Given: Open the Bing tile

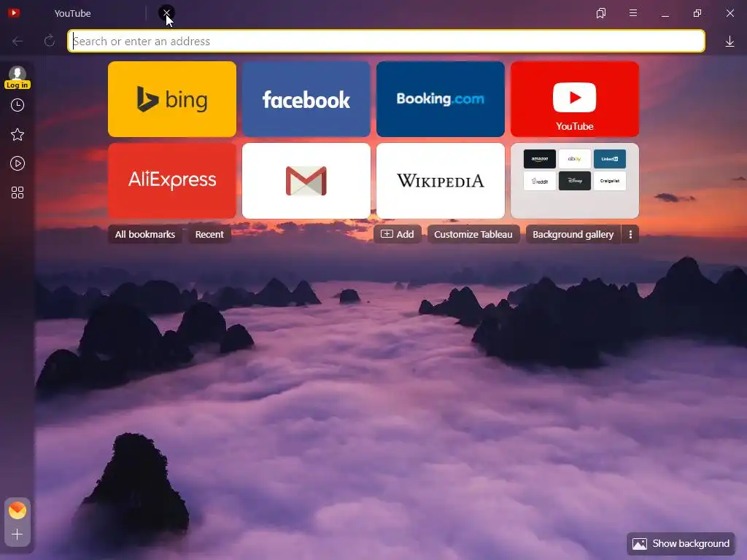Looking at the screenshot, I should 172,99.
